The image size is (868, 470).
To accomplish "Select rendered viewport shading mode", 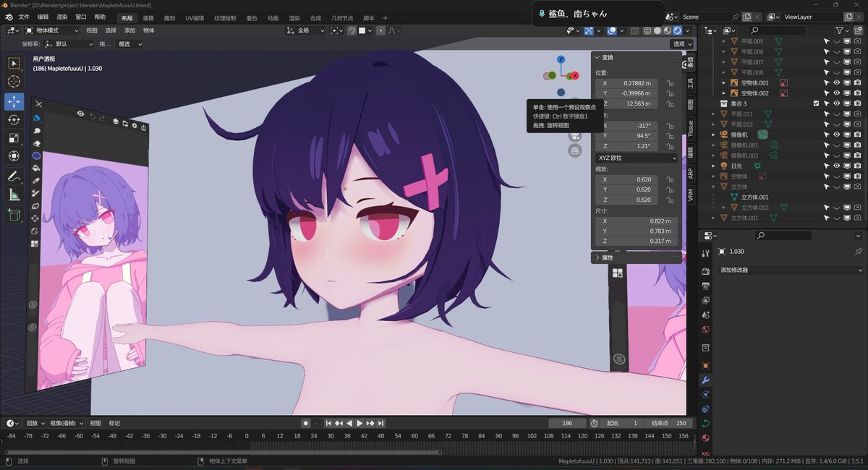I will click(678, 30).
